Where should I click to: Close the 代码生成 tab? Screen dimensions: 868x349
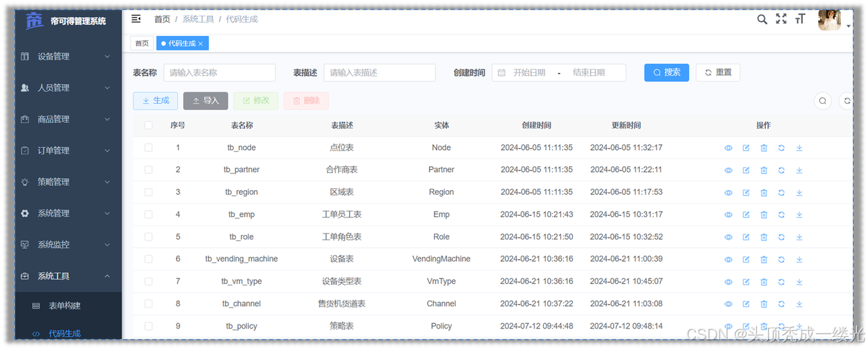[x=201, y=43]
